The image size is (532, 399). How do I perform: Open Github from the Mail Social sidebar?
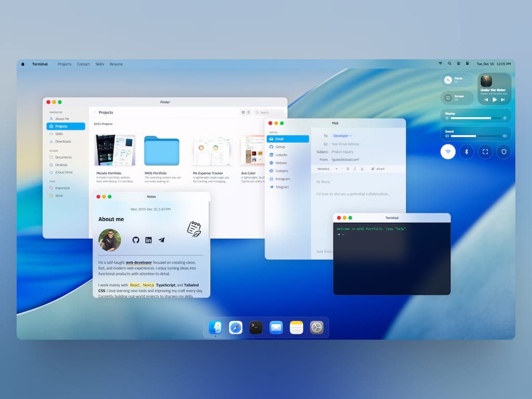280,147
